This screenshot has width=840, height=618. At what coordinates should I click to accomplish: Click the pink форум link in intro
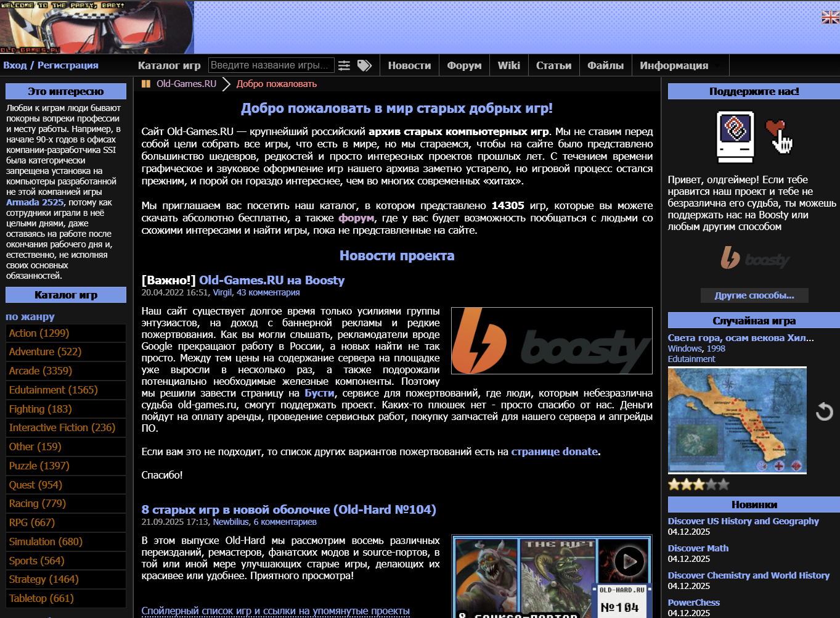click(x=356, y=218)
